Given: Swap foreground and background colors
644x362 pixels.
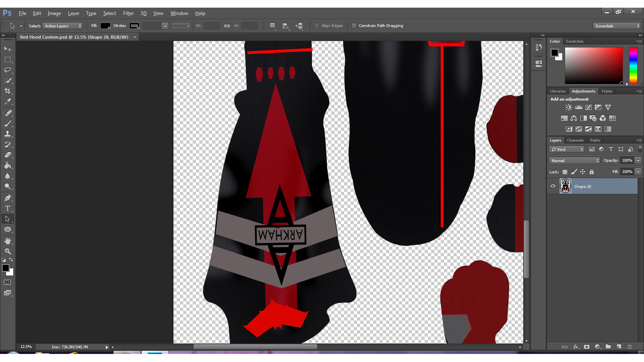Looking at the screenshot, I should [x=11, y=260].
